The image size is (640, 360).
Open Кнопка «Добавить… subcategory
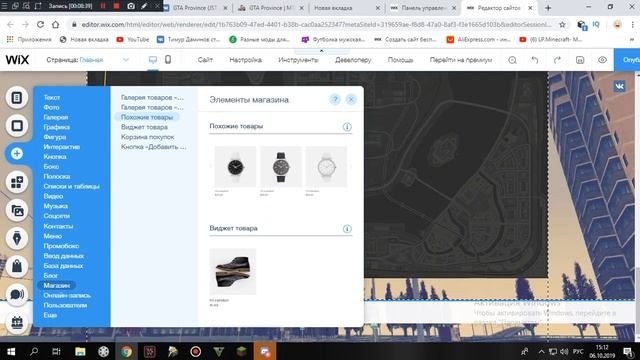pos(153,147)
